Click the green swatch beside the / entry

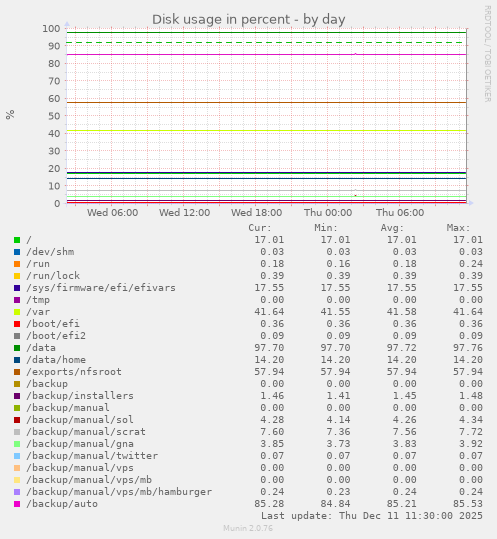pyautogui.click(x=17, y=240)
